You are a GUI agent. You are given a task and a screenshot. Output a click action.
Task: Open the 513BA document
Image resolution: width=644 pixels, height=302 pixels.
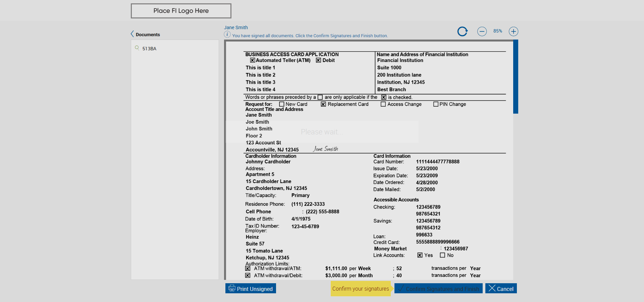(x=149, y=49)
